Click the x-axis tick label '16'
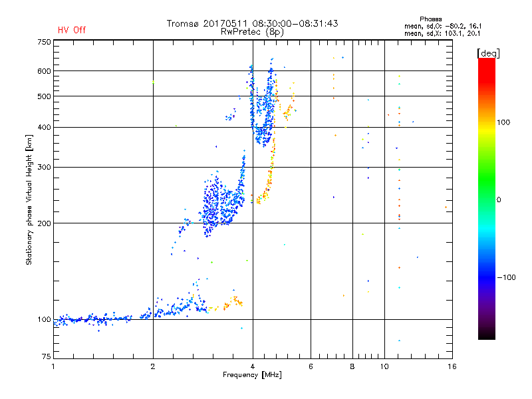The width and height of the screenshot is (532, 399). (x=452, y=366)
